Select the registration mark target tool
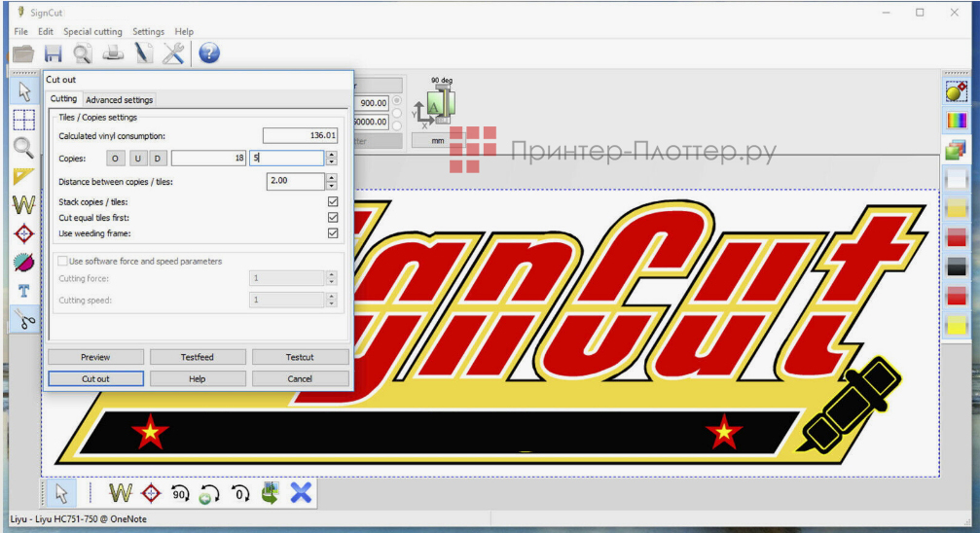Viewport: 980px width, 533px height. 24,233
